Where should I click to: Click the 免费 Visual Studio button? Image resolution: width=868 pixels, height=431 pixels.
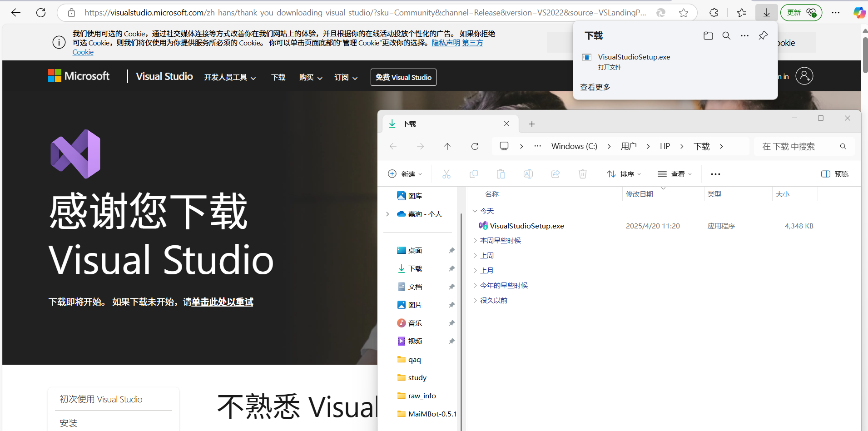click(x=403, y=77)
